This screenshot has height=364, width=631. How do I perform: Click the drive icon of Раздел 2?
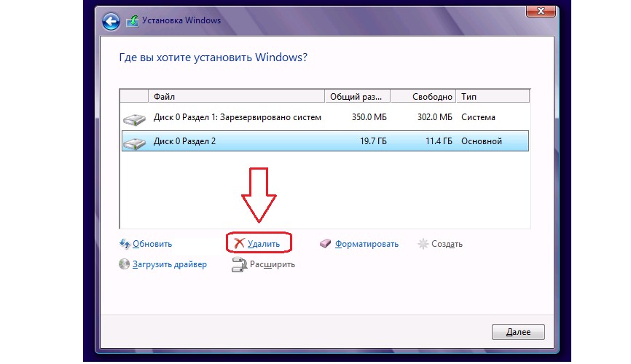pos(134,142)
